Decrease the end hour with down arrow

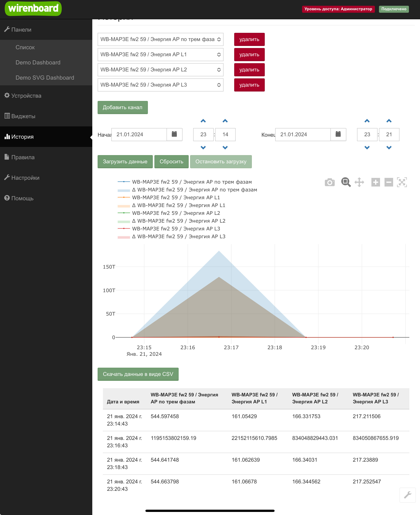[x=367, y=148]
